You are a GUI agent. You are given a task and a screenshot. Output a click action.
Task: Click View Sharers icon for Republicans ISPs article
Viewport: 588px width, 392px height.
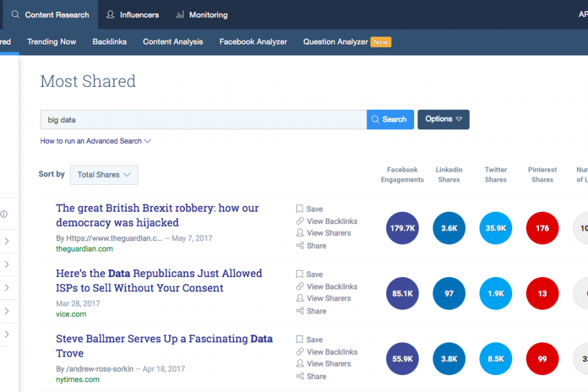click(x=300, y=298)
